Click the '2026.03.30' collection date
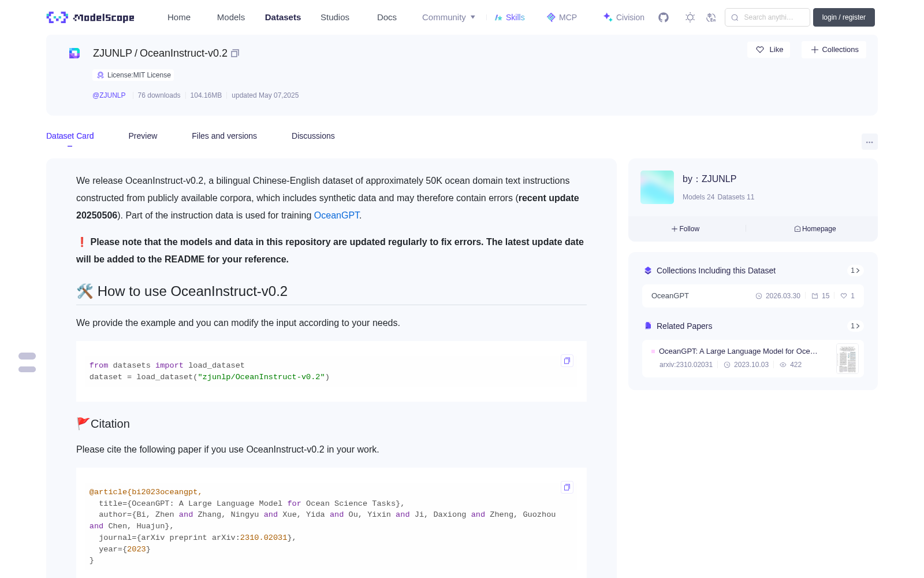 coord(783,296)
